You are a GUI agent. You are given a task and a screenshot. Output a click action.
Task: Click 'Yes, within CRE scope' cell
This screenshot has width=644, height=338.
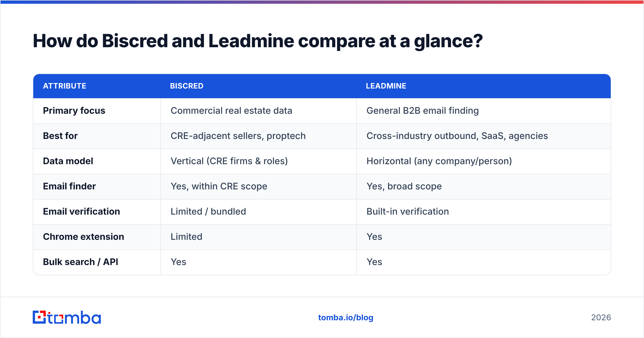tap(219, 186)
